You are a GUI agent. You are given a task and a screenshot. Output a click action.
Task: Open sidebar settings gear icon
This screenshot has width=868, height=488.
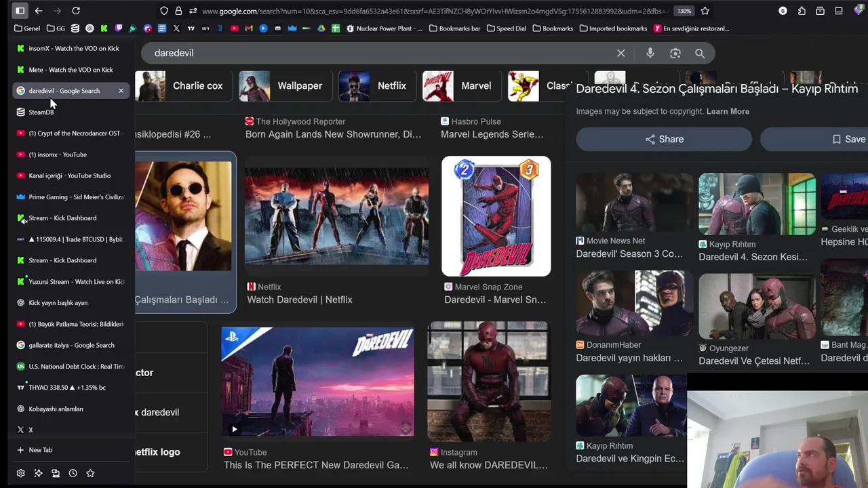click(x=20, y=473)
